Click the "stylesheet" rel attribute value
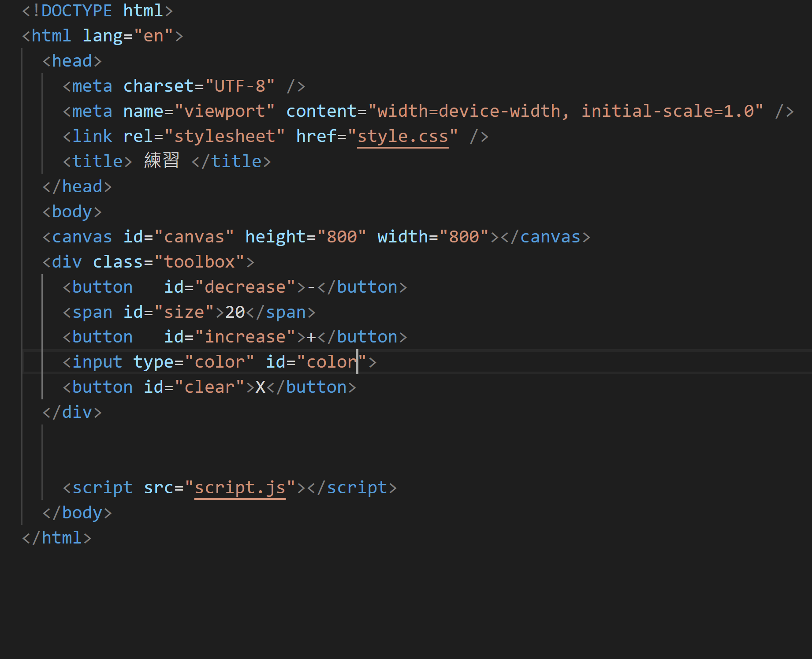 (x=224, y=137)
